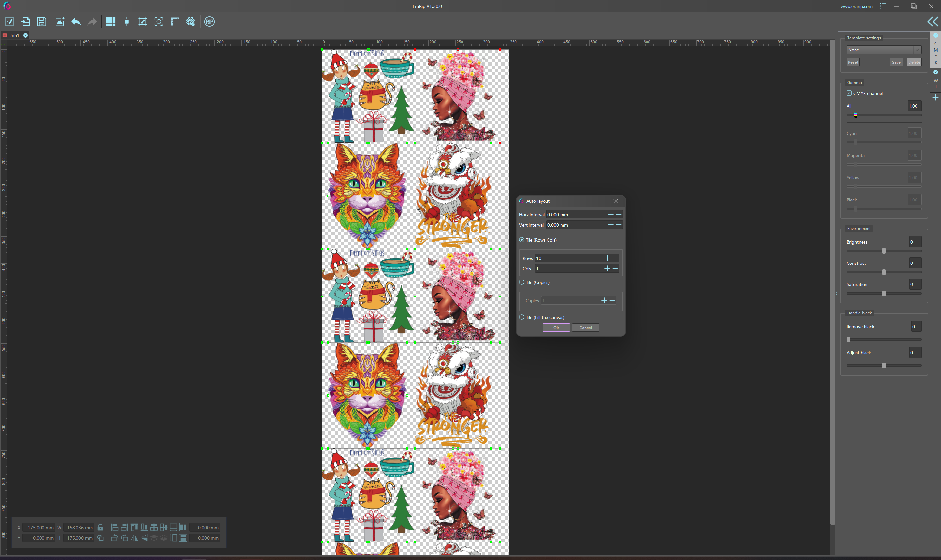Image resolution: width=941 pixels, height=560 pixels.
Task: Click Cancel to dismiss auto layout
Action: click(x=585, y=327)
